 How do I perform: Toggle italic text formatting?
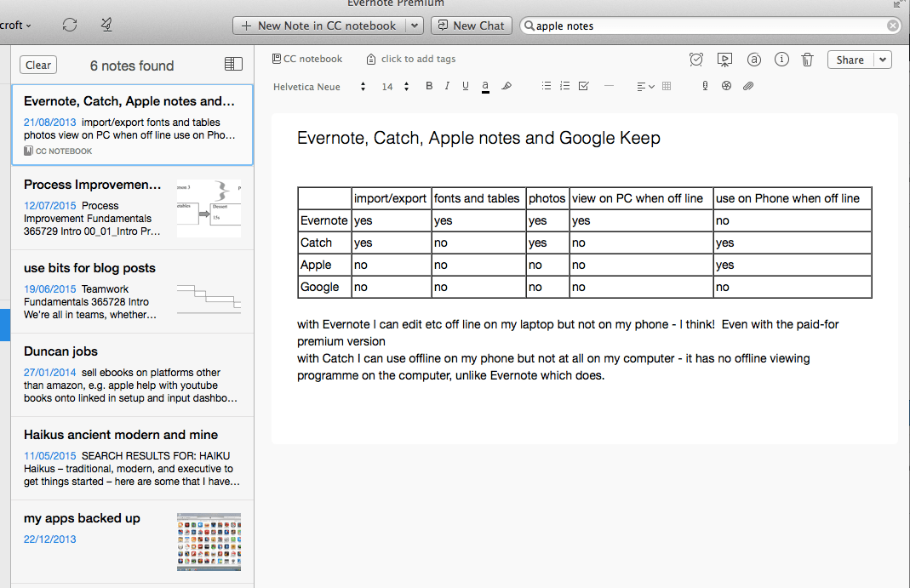coord(447,86)
